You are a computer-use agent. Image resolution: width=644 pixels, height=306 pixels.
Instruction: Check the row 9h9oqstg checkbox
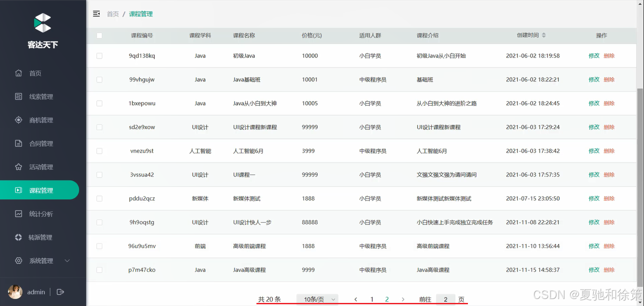click(99, 222)
